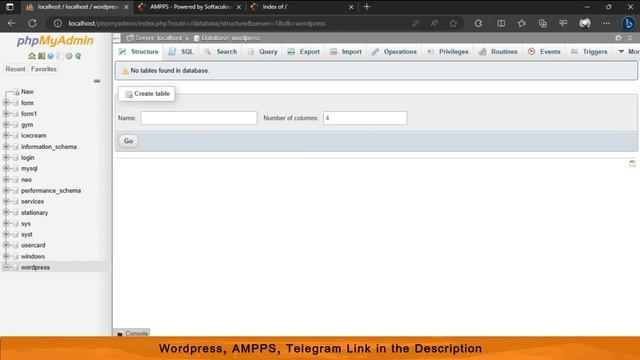The image size is (640, 360).
Task: Expand the form1 database node
Action: 6,113
